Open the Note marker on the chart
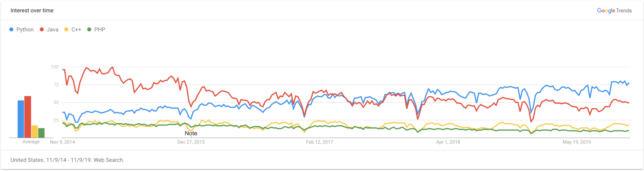The image size is (644, 171). coord(191,133)
